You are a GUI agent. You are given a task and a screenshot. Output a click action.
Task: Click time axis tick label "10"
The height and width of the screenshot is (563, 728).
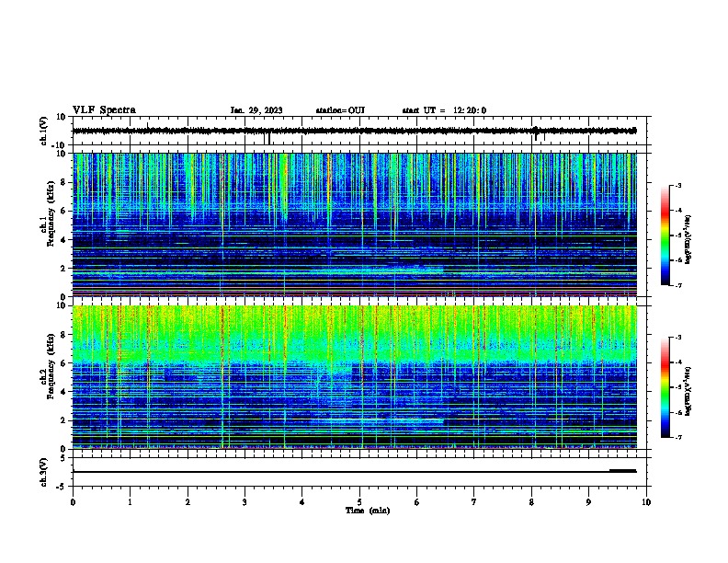tap(646, 502)
